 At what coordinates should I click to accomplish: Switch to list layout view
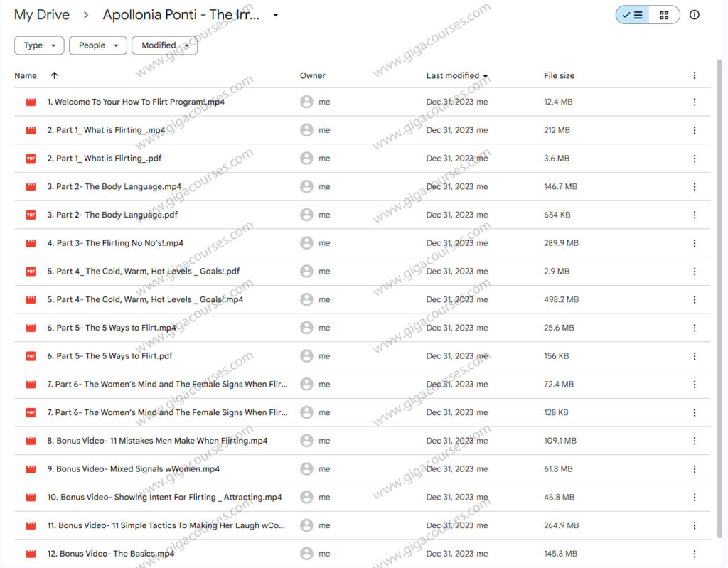(631, 15)
